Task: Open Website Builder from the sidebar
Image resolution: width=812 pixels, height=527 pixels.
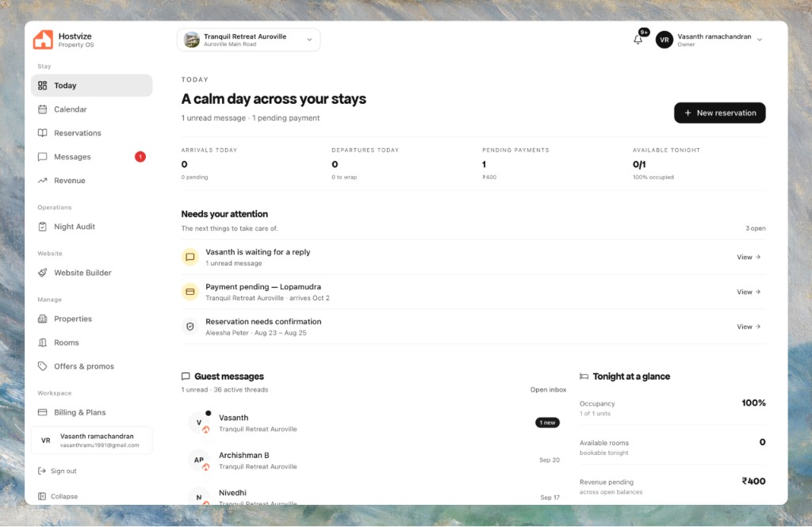Action: point(92,273)
